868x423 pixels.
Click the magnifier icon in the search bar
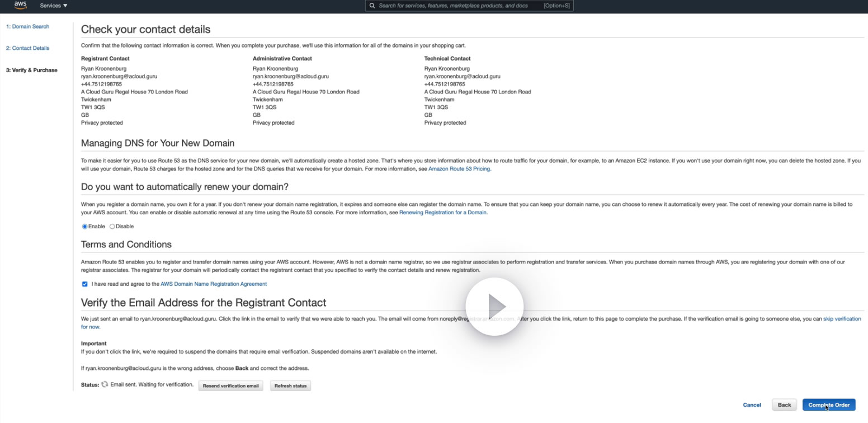coord(372,6)
